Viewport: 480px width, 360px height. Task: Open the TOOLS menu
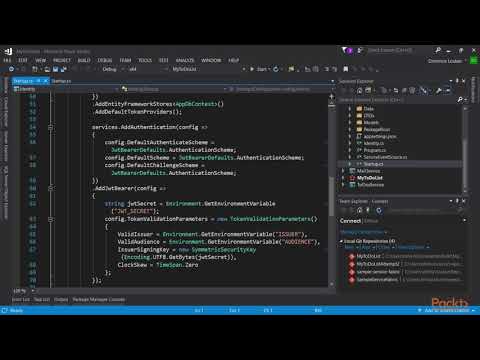pos(145,60)
